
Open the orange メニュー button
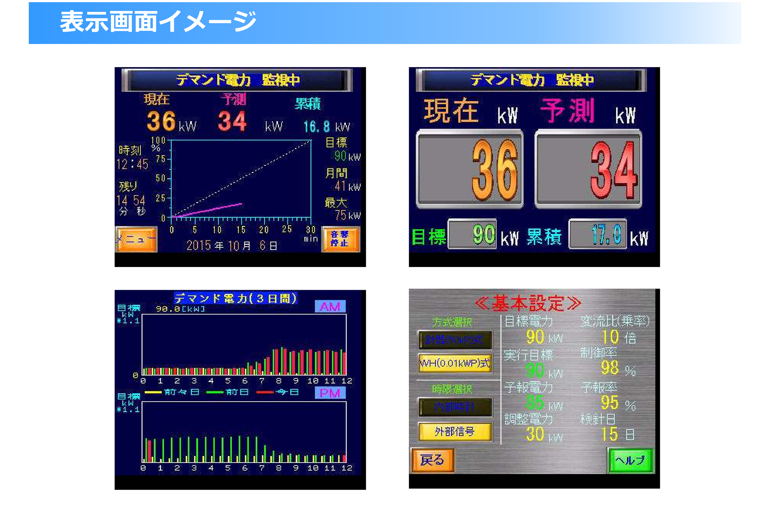(137, 239)
